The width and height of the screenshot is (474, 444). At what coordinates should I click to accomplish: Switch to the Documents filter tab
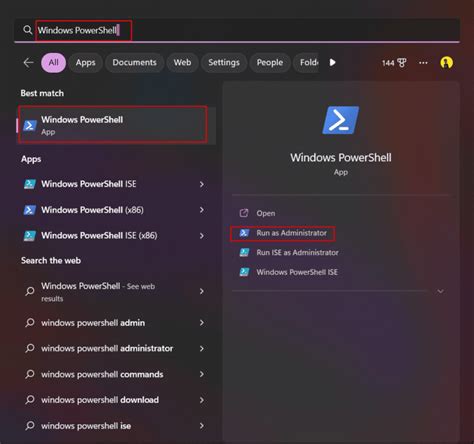(134, 62)
